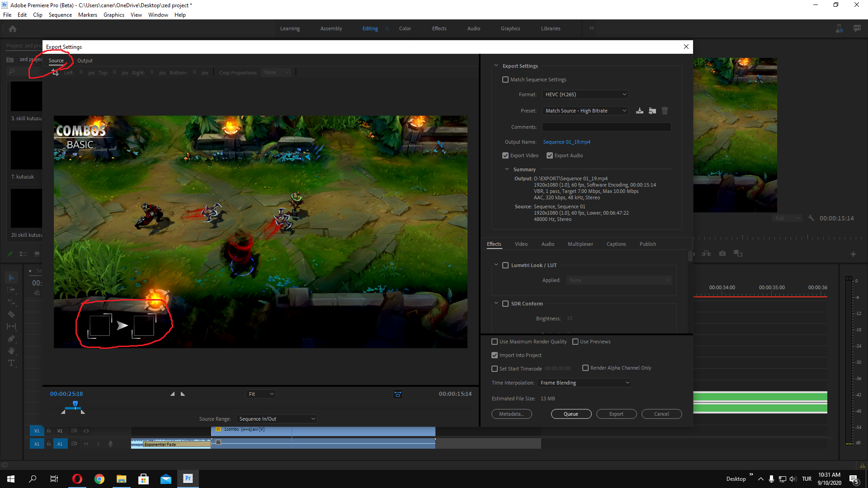Screen dimensions: 868x488
Task: Click the blue playhead on export timeline
Action: click(x=75, y=403)
